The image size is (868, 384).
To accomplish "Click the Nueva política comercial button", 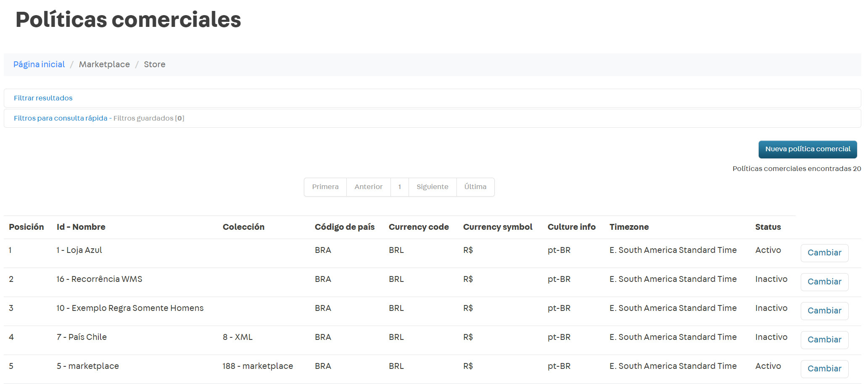I will tap(807, 149).
